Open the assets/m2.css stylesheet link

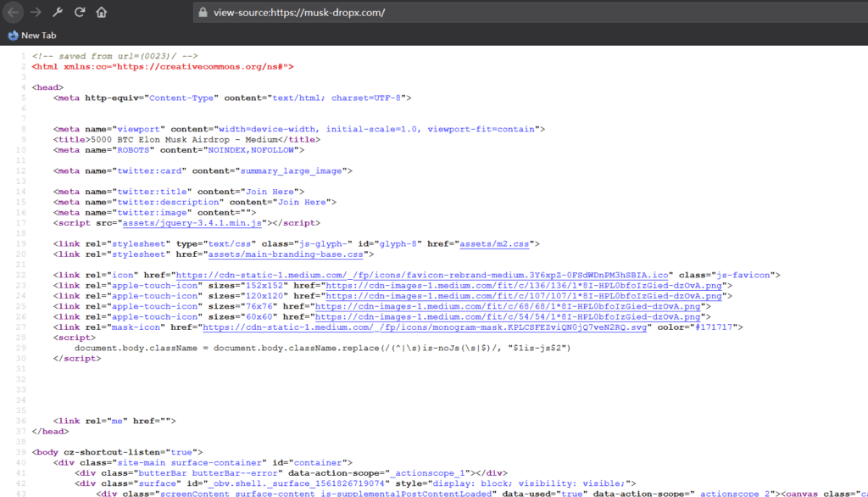pyautogui.click(x=494, y=243)
